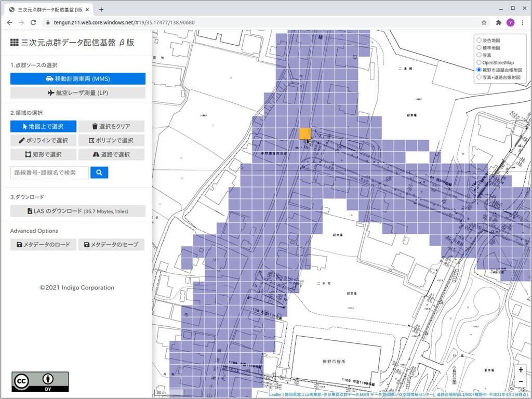Select 写真+道路台帳附図 map radio
The height and width of the screenshot is (399, 532).
[479, 77]
